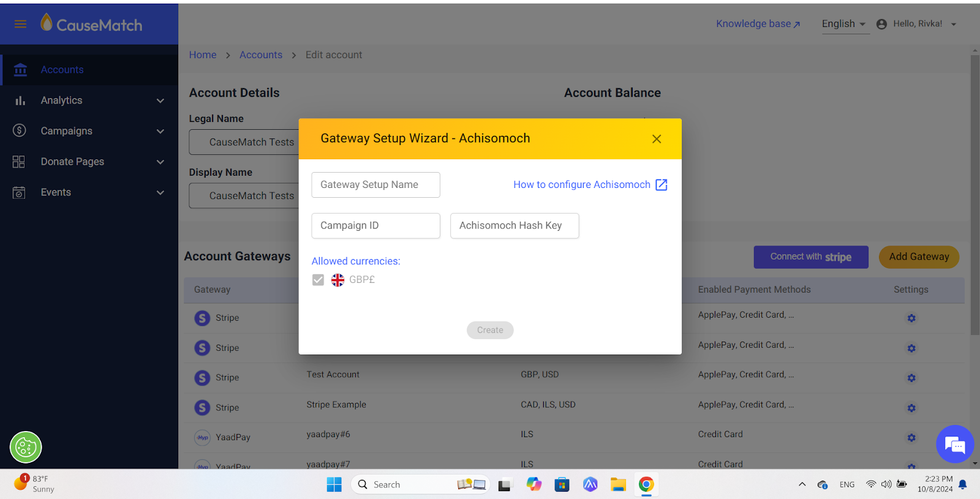Image resolution: width=980 pixels, height=499 pixels.
Task: Click the Windows taskbar Search box
Action: point(420,484)
